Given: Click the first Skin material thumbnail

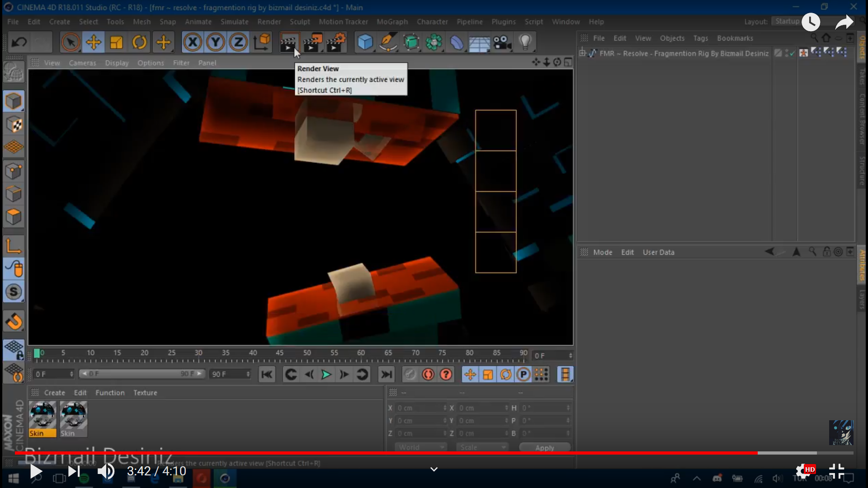Looking at the screenshot, I should pos(42,419).
